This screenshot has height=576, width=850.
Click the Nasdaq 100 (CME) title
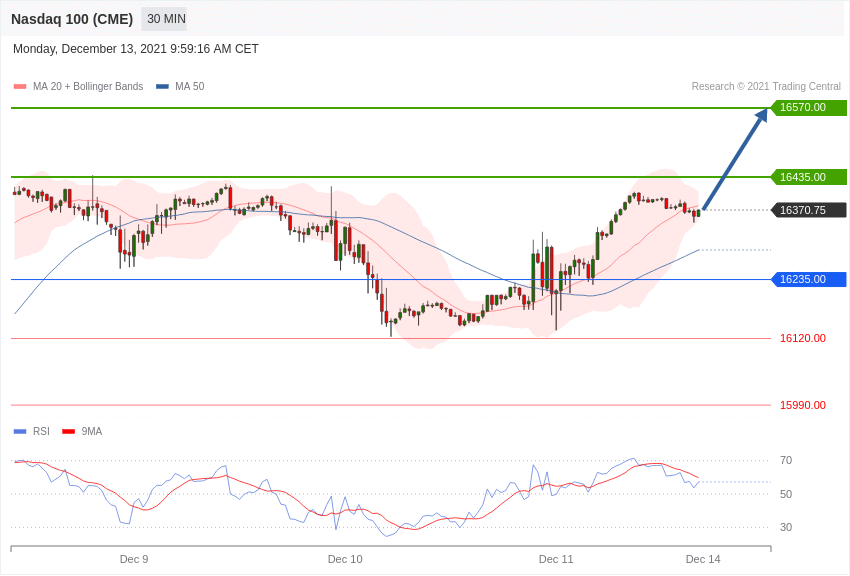[72, 19]
